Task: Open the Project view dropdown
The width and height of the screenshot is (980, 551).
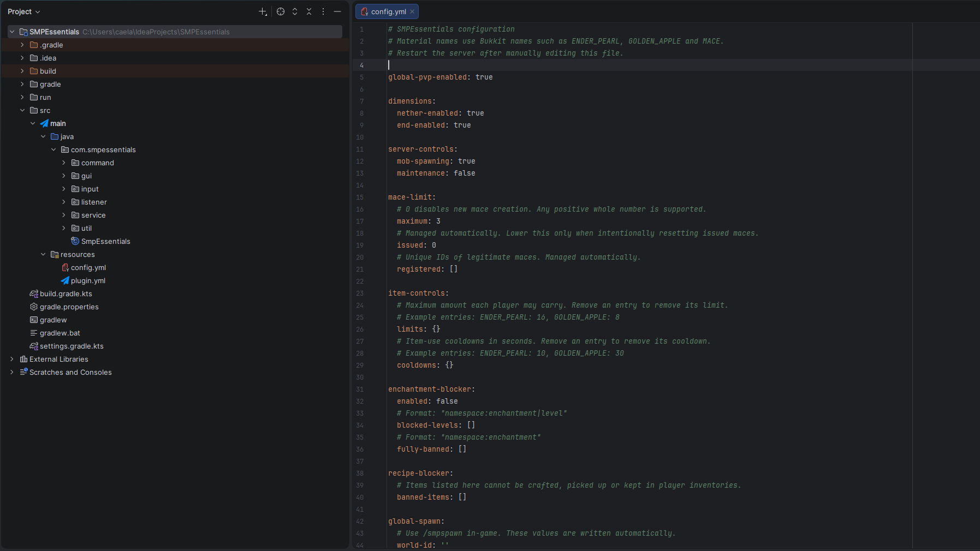Action: 24,11
